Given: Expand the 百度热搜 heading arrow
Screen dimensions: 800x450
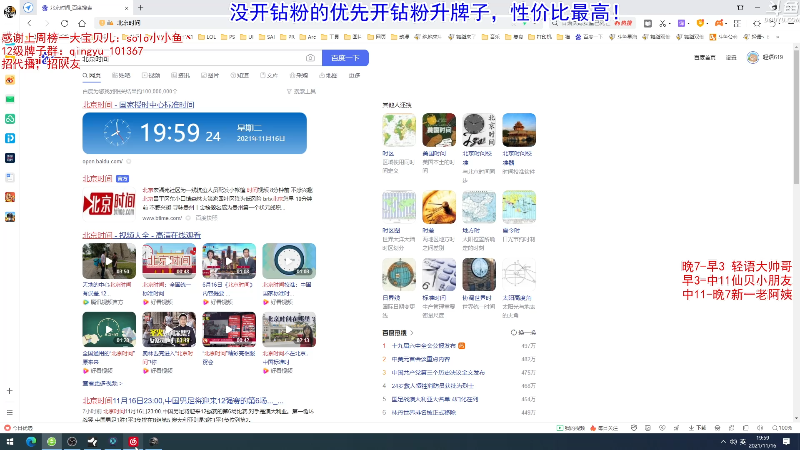Looking at the screenshot, I should click(x=412, y=333).
